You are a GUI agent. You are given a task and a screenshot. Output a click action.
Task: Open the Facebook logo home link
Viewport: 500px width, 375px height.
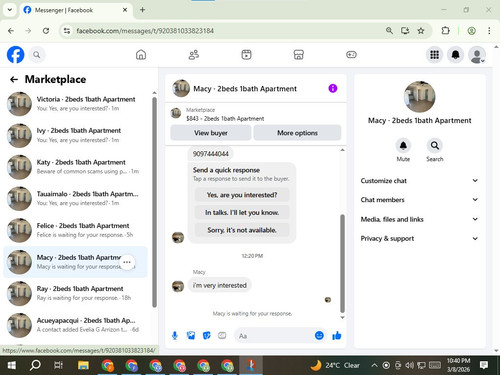[16, 55]
